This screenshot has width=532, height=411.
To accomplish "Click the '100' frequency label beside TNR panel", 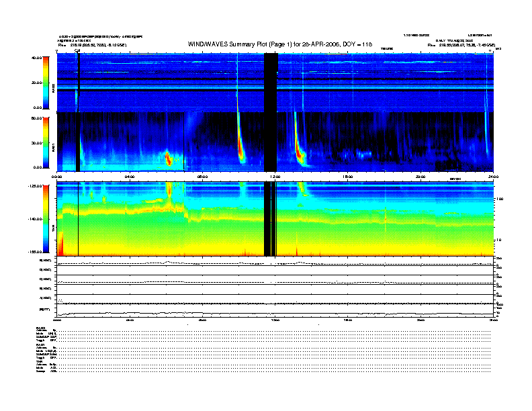I will tap(500, 199).
